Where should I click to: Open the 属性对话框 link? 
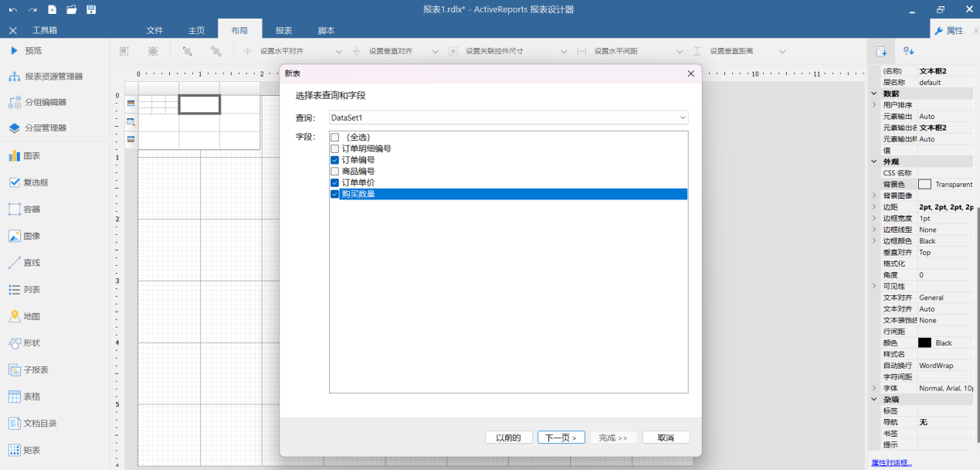891,463
